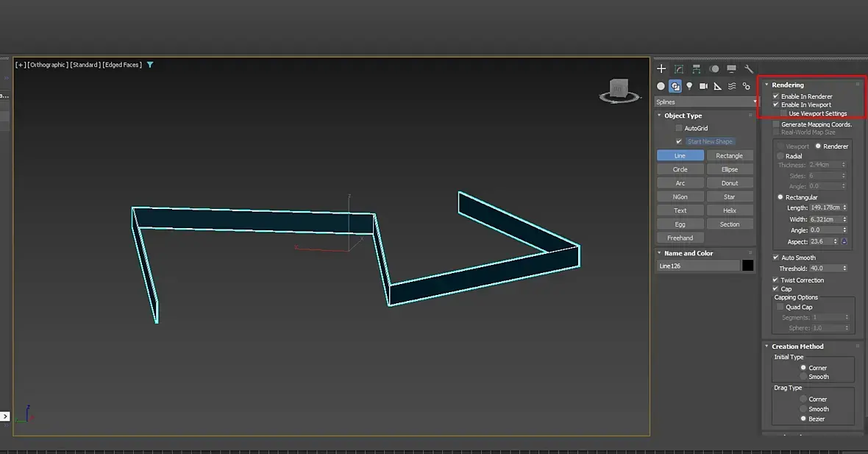
Task: Expand the left panel arrow button
Action: tap(5, 416)
